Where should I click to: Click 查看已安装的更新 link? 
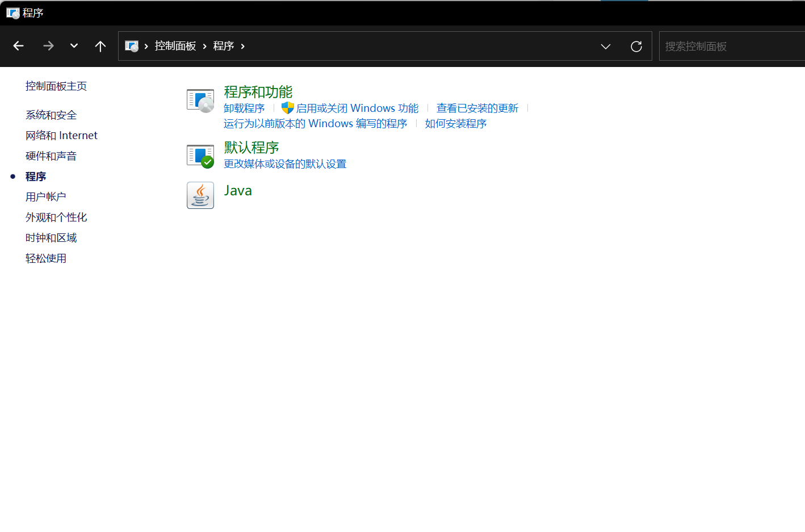click(x=477, y=108)
